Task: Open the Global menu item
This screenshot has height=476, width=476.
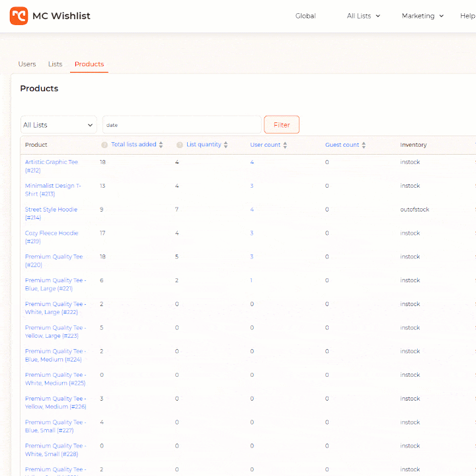Action: (x=305, y=16)
